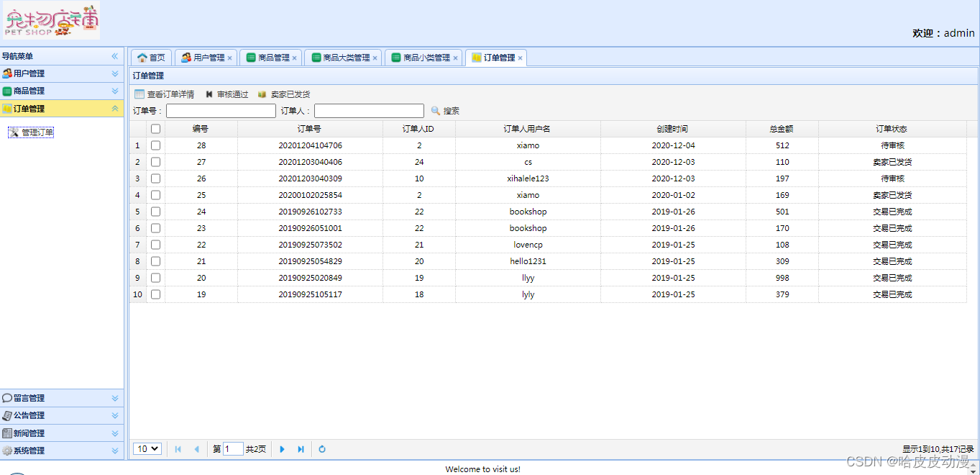Sort by 订单号 column header
The width and height of the screenshot is (980, 475).
click(310, 129)
